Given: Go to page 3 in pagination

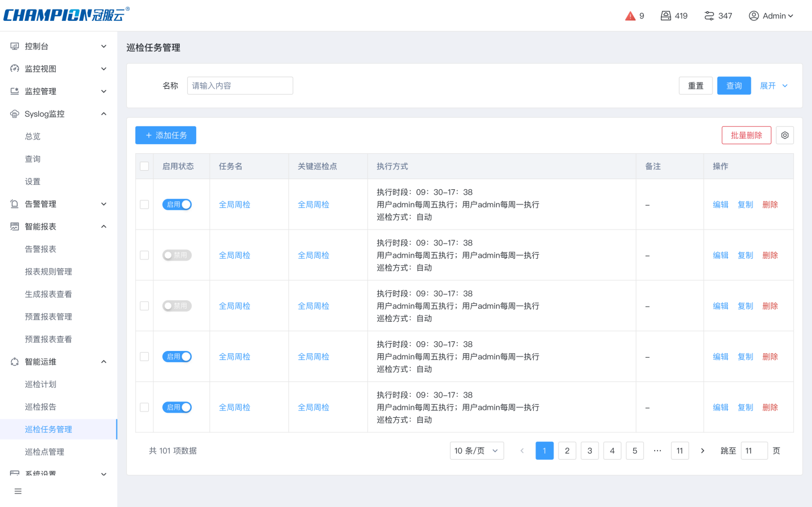Looking at the screenshot, I should [589, 451].
